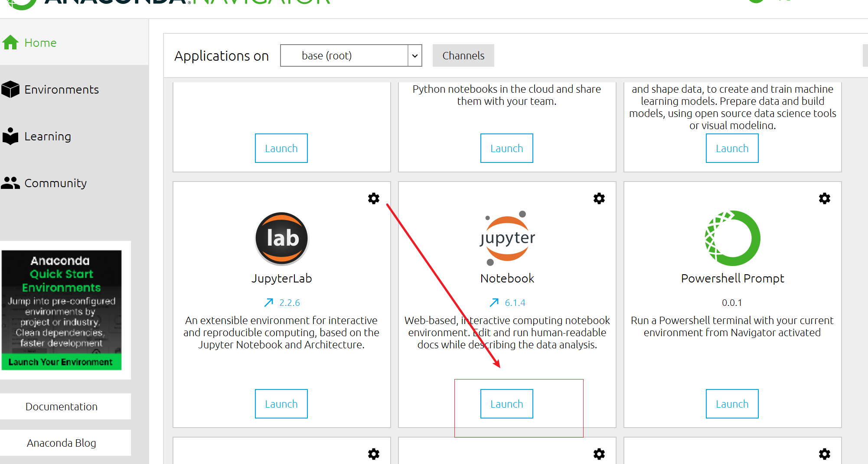Click JupyterLab version 2.2.6 link
Image resolution: width=868 pixels, height=464 pixels.
[290, 302]
